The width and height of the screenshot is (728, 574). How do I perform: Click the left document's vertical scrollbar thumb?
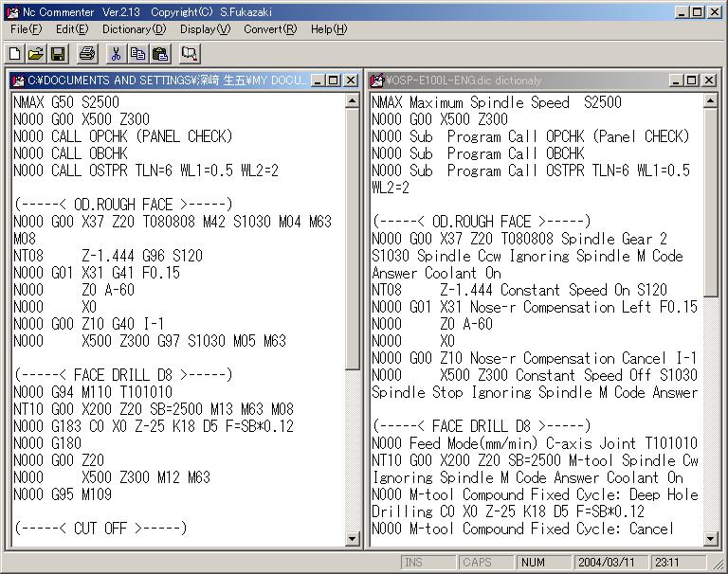(352, 239)
